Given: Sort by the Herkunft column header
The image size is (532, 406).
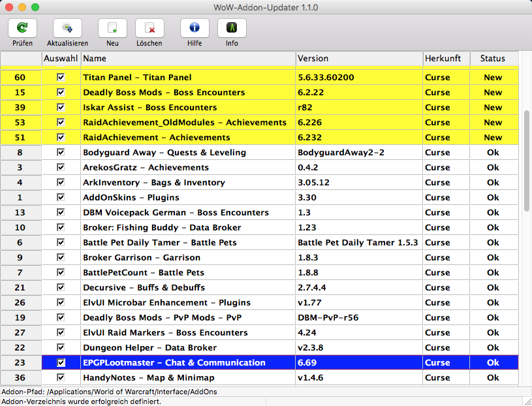Looking at the screenshot, I should tap(446, 58).
